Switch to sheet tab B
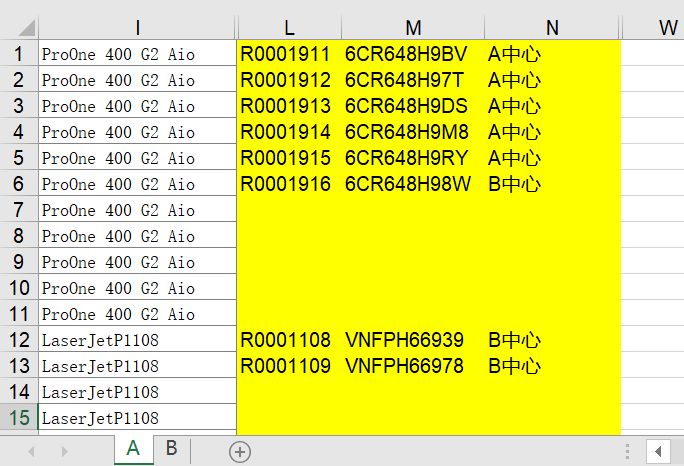 coord(172,449)
